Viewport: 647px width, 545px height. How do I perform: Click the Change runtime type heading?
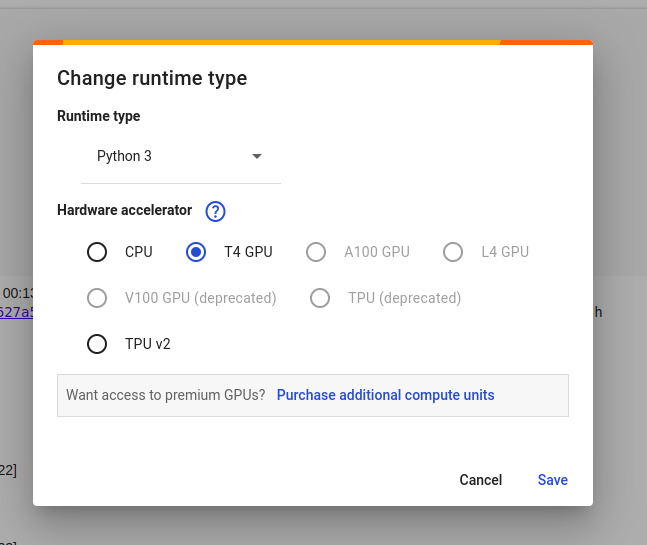pyautogui.click(x=152, y=78)
